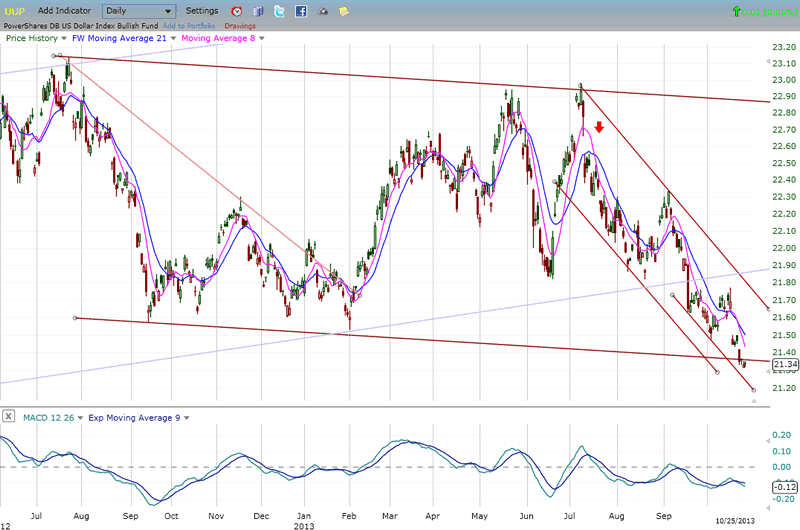Expand Moving Average 8 options

(x=258, y=38)
